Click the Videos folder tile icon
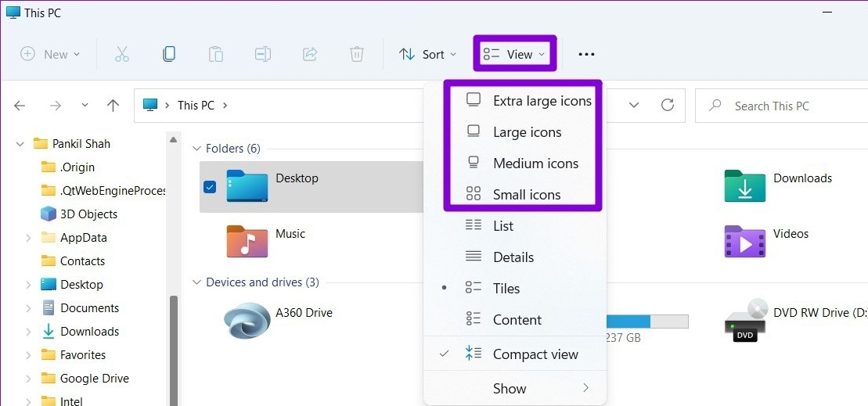 [744, 241]
